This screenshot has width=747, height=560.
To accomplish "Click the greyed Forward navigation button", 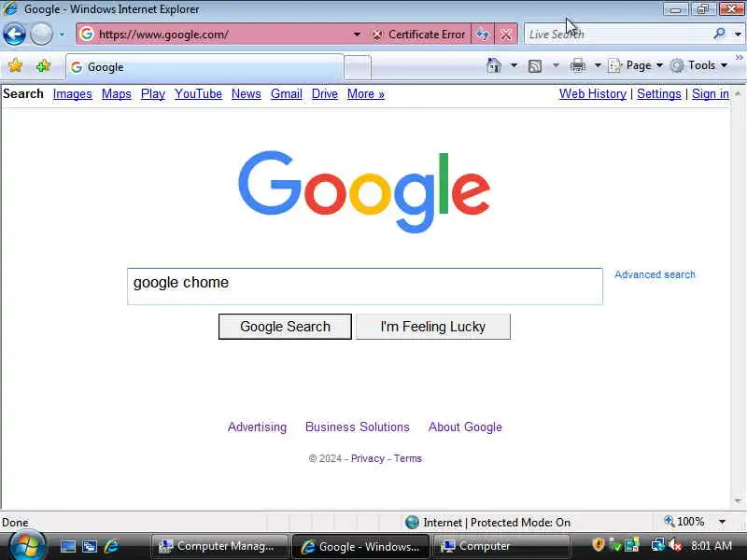I will 41,34.
